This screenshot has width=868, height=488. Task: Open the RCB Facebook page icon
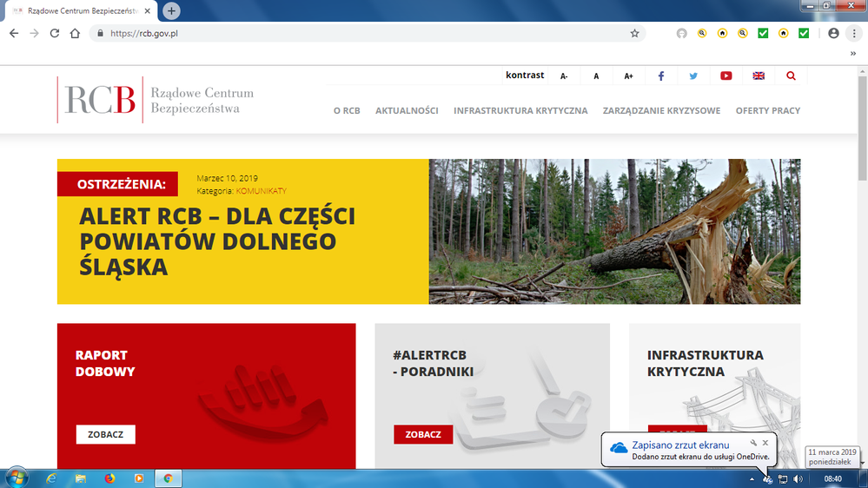tap(661, 76)
